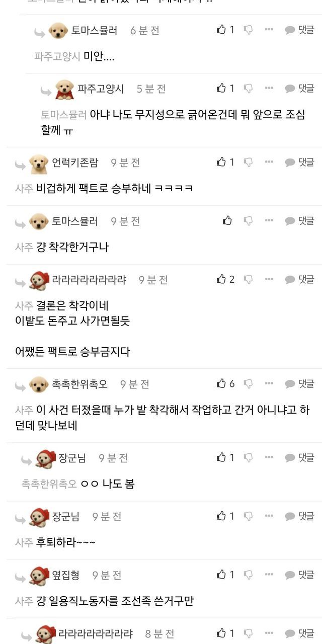Open more options on 파주고양시's reply
The width and height of the screenshot is (322, 644).
pos(269,88)
